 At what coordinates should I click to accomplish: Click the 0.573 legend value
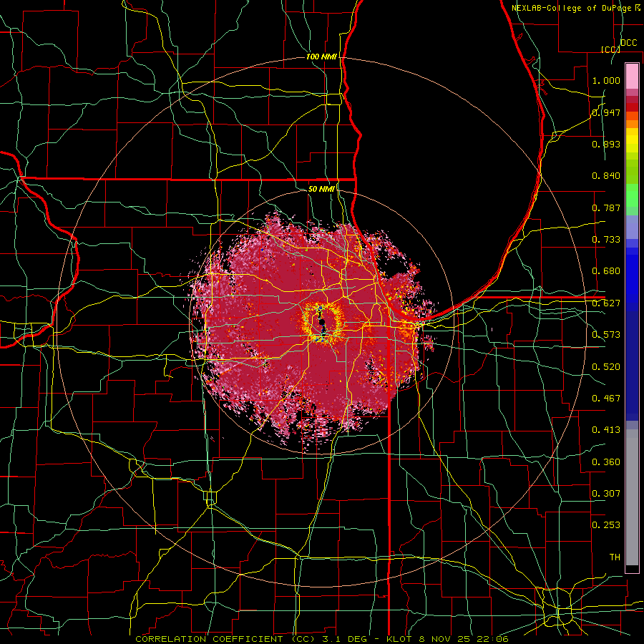coord(606,335)
